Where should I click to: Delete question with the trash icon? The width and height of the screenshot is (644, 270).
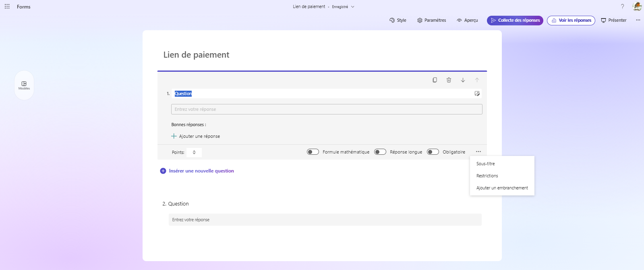point(449,80)
